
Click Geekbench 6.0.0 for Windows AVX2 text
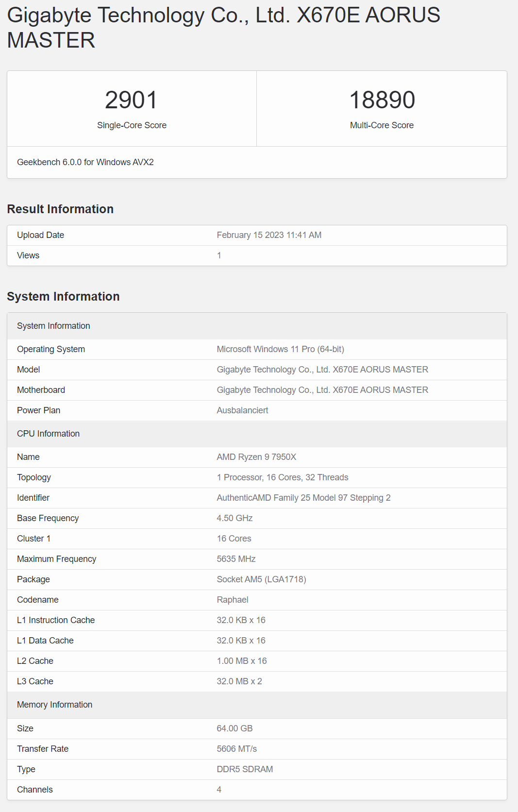(x=85, y=162)
